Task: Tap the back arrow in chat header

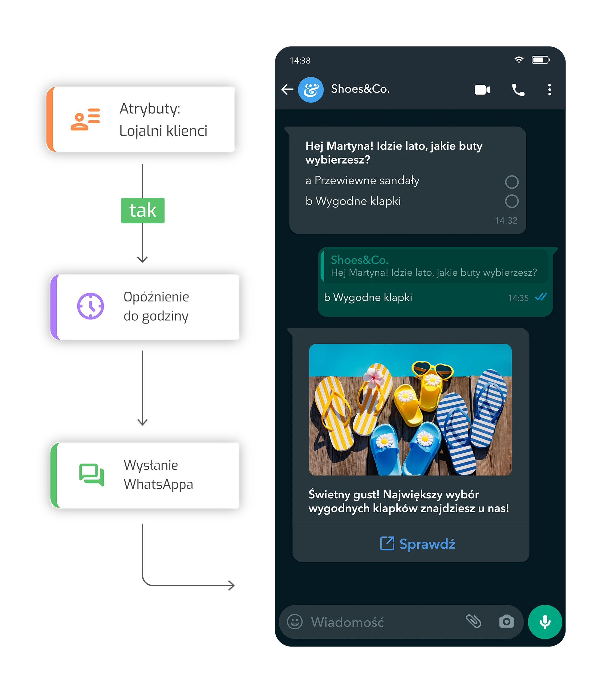Action: 287,90
